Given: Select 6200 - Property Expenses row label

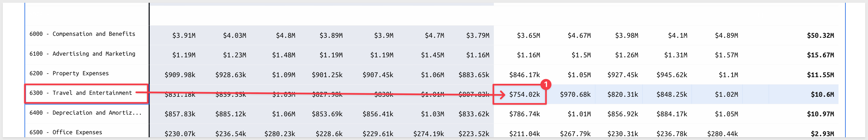Looking at the screenshot, I should click(x=69, y=73).
